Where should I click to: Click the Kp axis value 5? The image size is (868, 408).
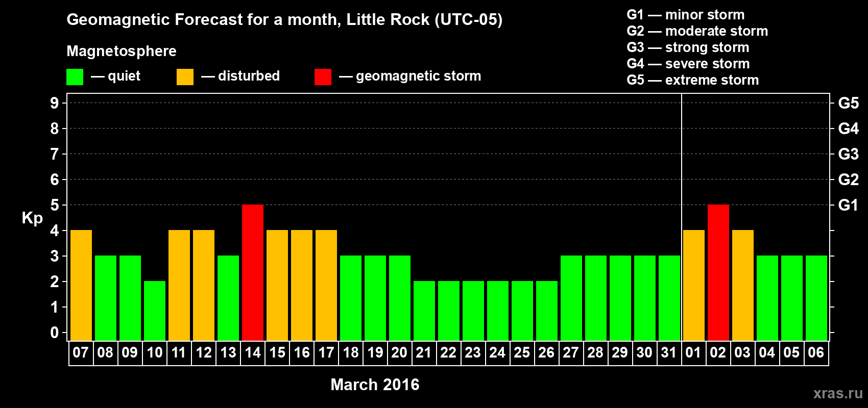coord(54,205)
